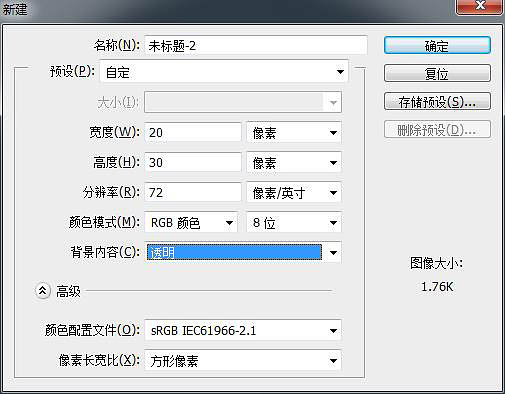
Task: Open the 颜色配置文件 sRGB dropdown
Action: coord(243,330)
